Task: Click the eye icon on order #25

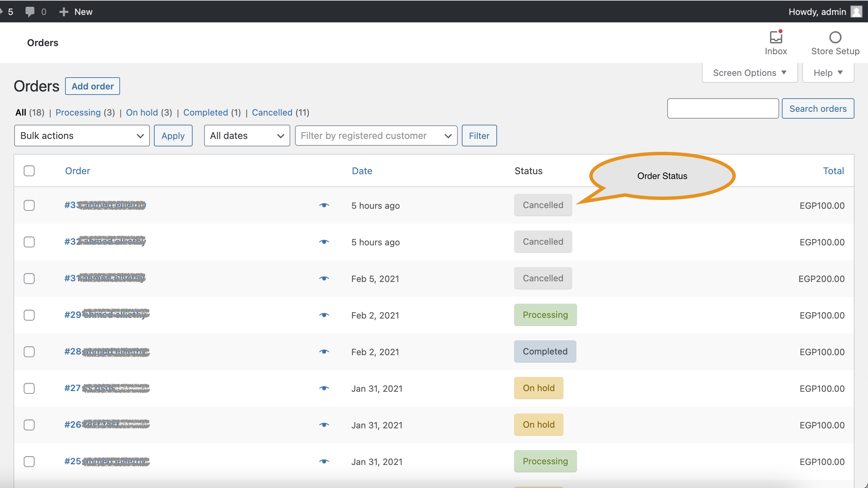Action: pyautogui.click(x=324, y=461)
